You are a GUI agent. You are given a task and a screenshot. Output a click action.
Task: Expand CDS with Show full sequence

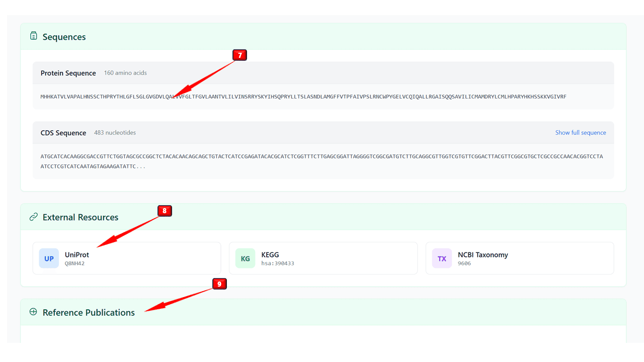tap(580, 133)
